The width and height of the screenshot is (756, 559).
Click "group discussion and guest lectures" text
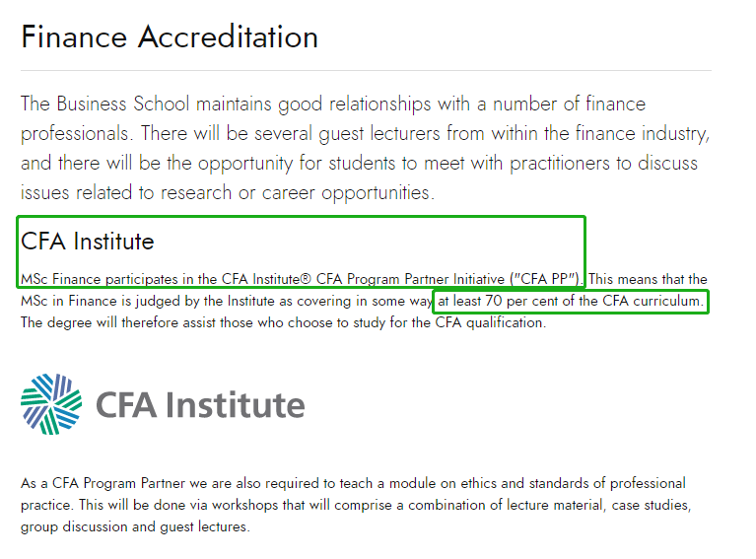pos(135,526)
